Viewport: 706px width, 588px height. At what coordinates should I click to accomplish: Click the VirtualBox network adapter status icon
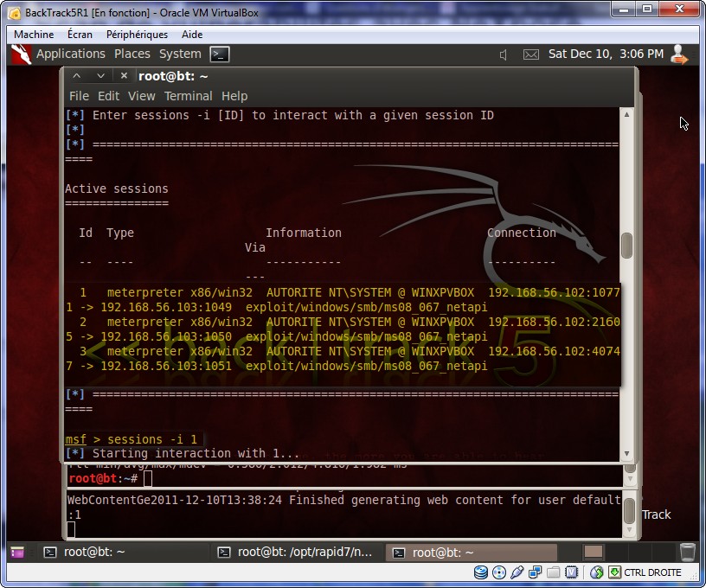point(535,572)
